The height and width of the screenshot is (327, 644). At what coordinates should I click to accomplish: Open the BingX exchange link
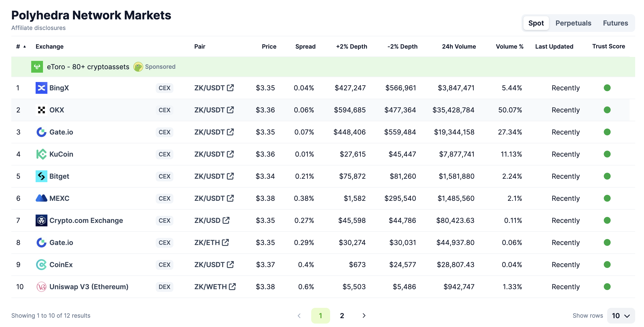click(x=59, y=88)
